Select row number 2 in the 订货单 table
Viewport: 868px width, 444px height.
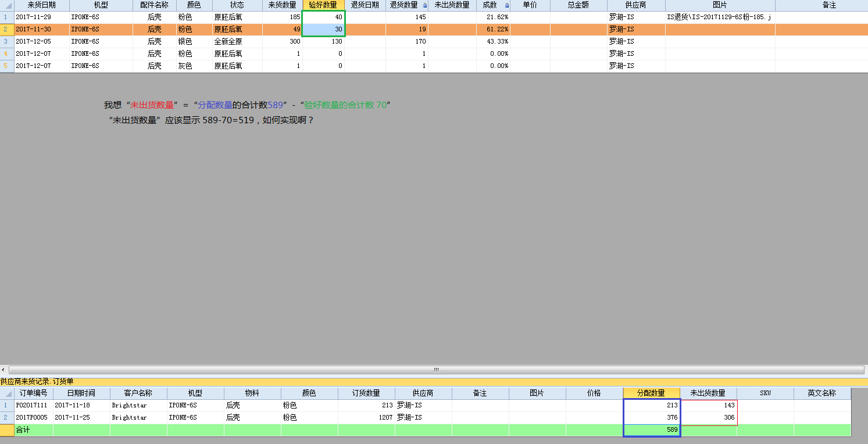click(x=6, y=417)
